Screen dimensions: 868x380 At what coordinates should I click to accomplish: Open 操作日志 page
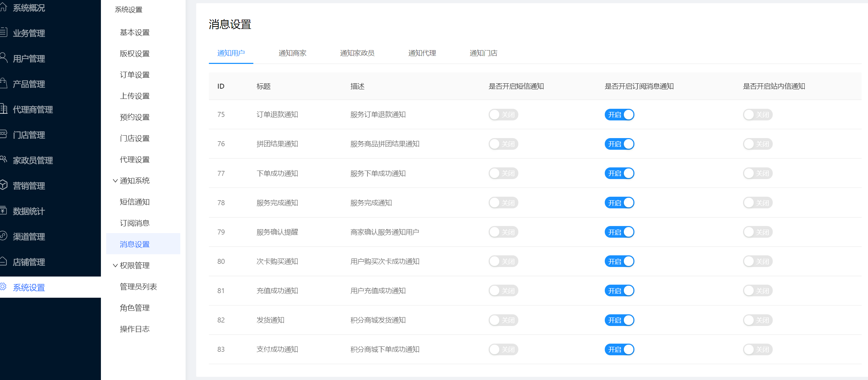(x=134, y=329)
